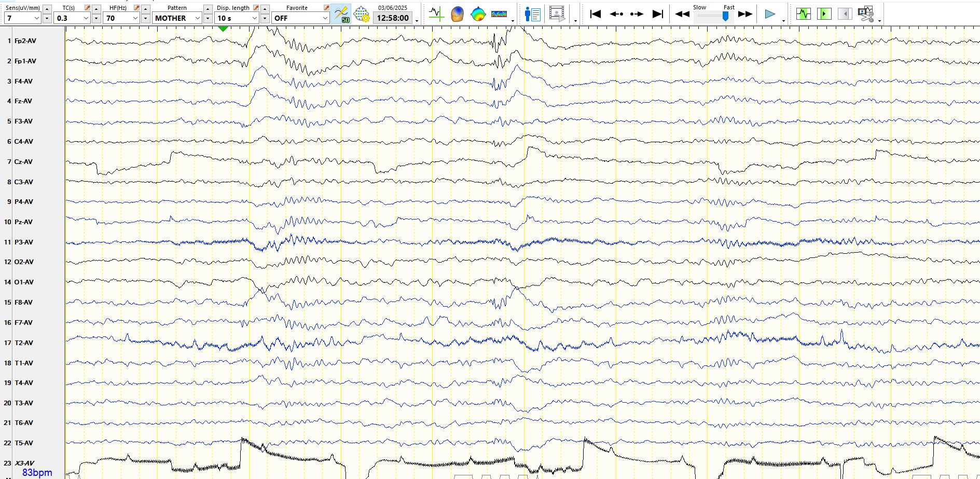The image size is (980, 479).
Task: Toggle the green waveform display panel
Action: (x=803, y=14)
